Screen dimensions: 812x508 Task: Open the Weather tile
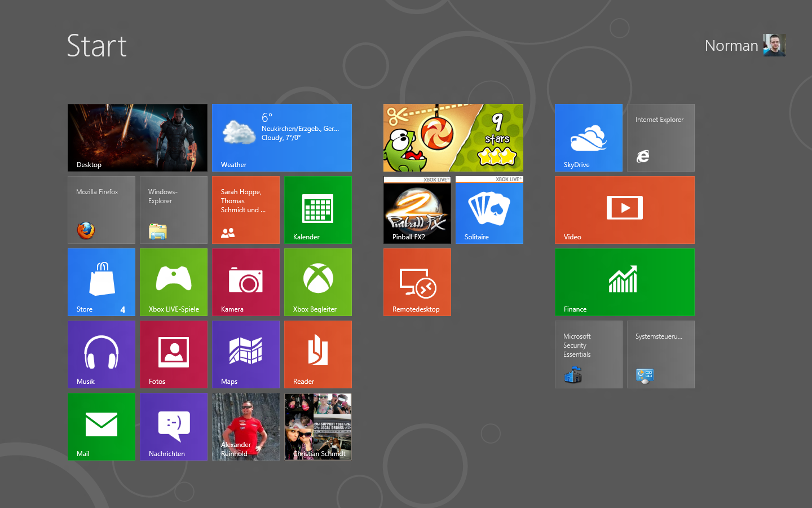[x=282, y=138]
